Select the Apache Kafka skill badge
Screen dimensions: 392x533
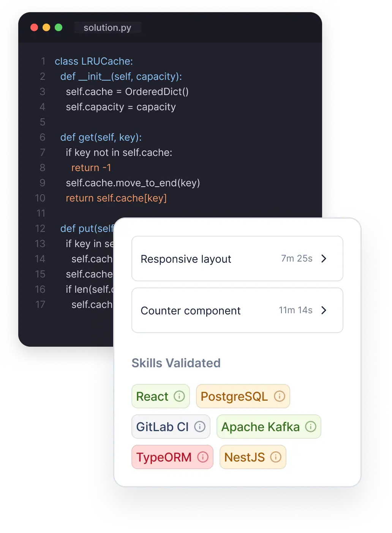269,427
